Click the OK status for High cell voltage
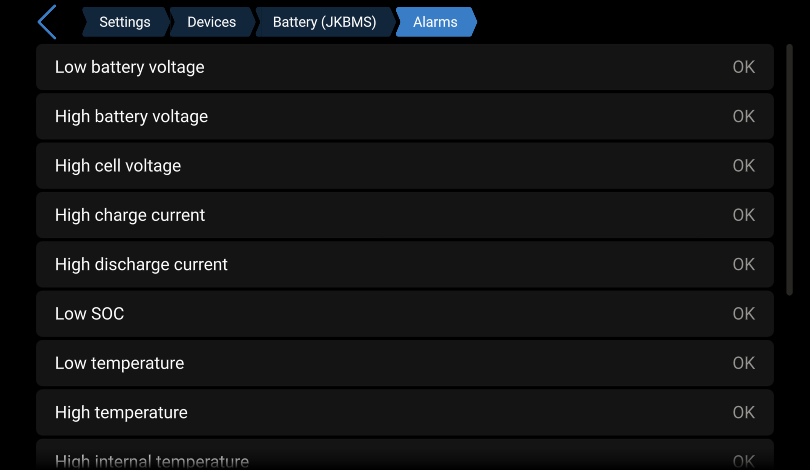This screenshot has height=470, width=810. [744, 166]
